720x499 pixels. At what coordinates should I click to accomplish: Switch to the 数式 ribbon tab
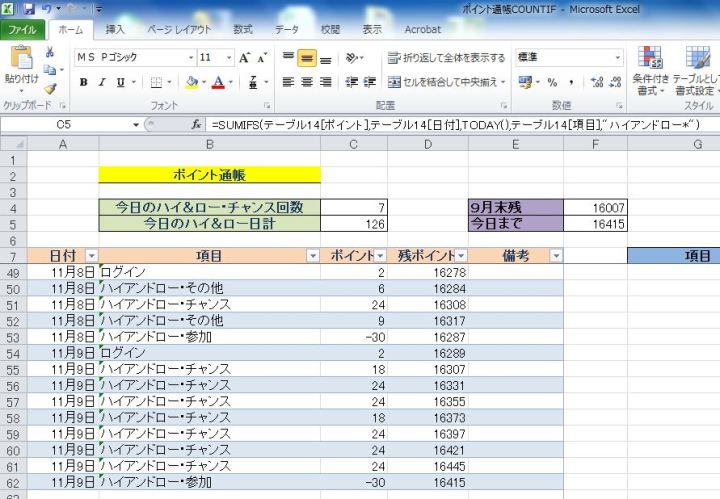(242, 30)
